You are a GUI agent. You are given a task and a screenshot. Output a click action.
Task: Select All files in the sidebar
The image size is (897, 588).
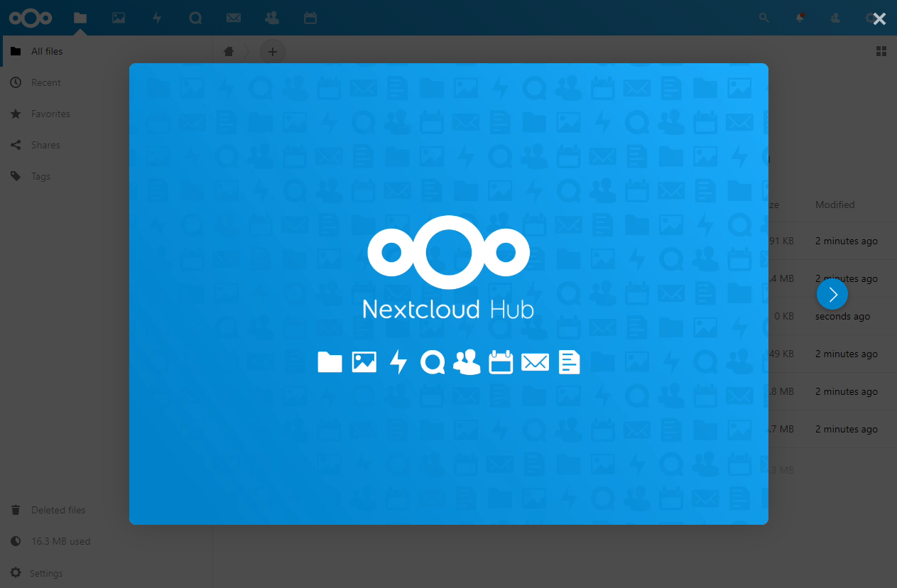tap(107, 51)
